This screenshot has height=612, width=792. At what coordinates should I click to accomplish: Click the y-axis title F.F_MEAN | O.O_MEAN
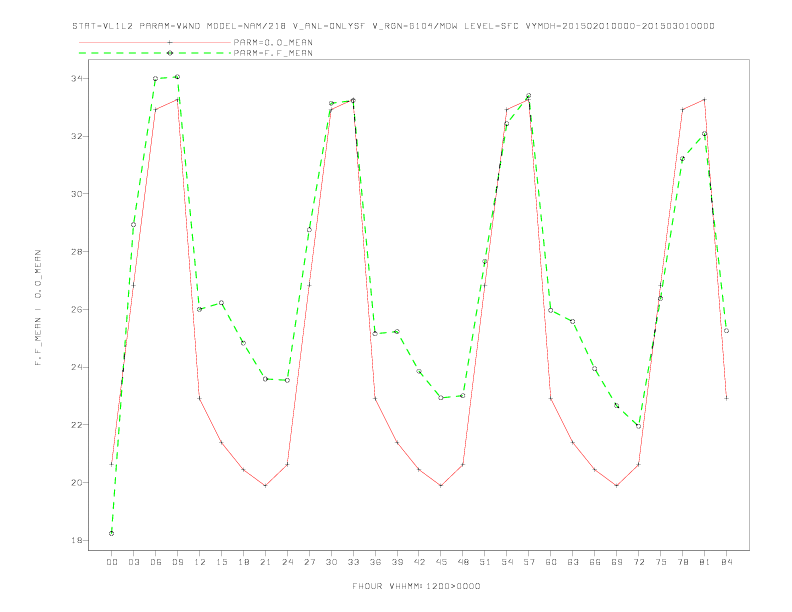coord(38,308)
